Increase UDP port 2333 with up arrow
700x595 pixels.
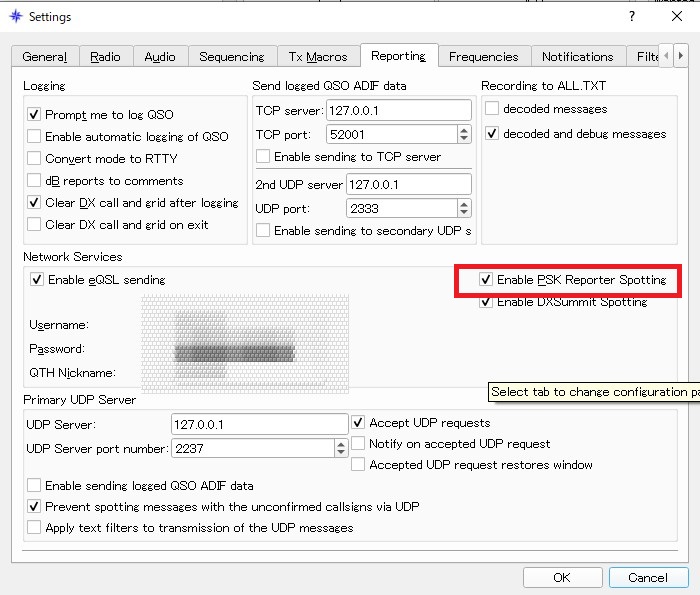(x=464, y=204)
